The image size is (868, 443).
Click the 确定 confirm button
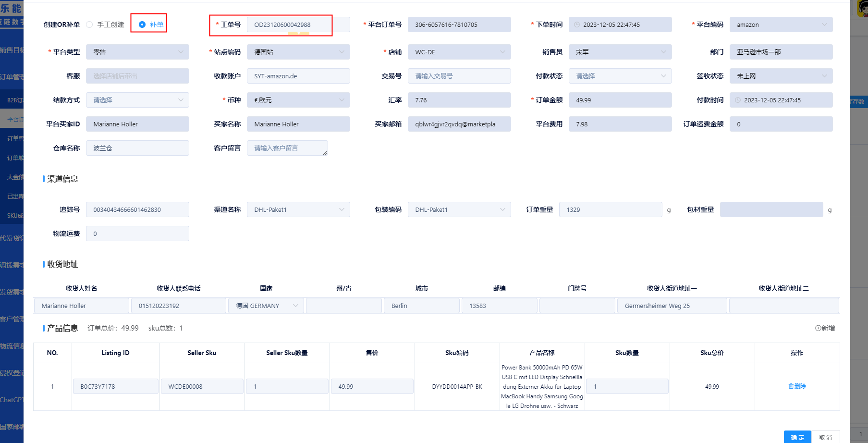(797, 437)
